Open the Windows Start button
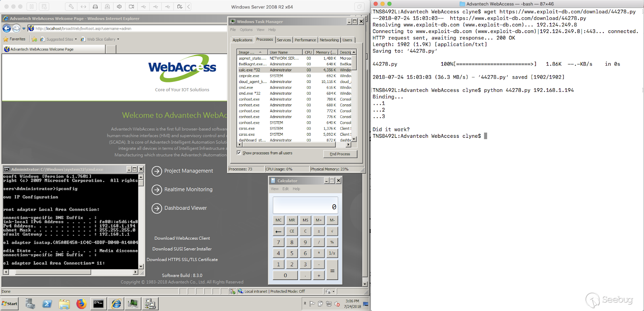Image resolution: width=644 pixels, height=311 pixels. [x=10, y=304]
